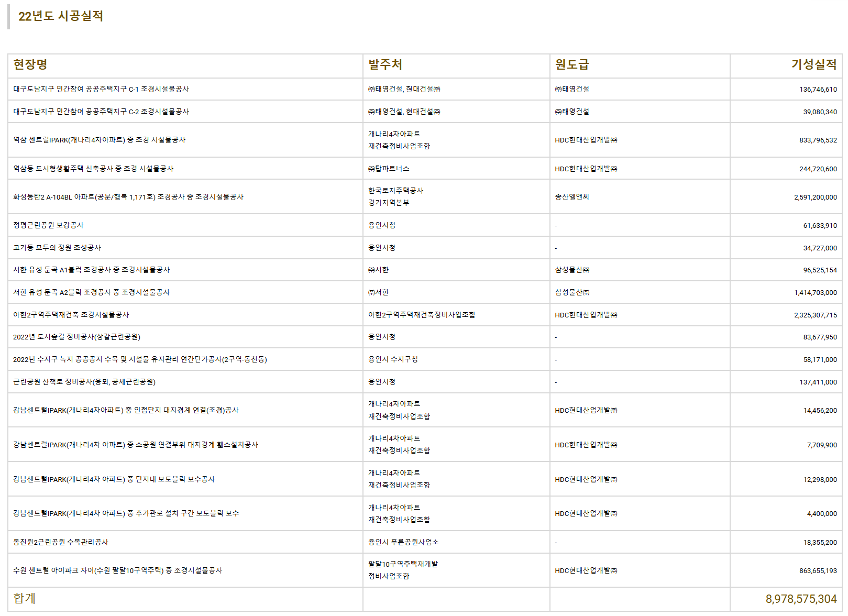This screenshot has height=616, width=848.
Task: Click amount 2,591,200,000
Action: click(x=816, y=197)
